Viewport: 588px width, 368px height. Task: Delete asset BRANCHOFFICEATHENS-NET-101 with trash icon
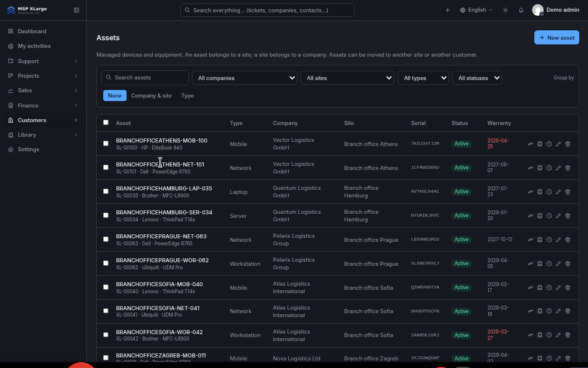click(x=568, y=168)
